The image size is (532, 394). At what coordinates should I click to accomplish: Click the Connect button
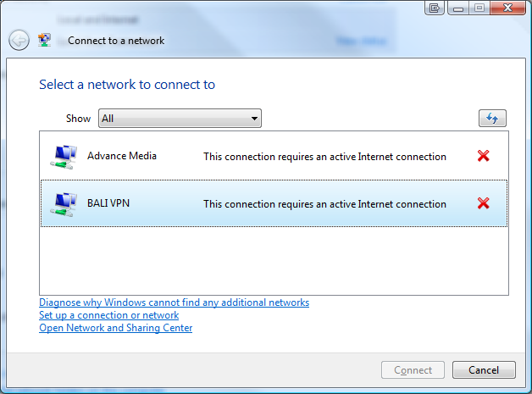pyautogui.click(x=413, y=370)
